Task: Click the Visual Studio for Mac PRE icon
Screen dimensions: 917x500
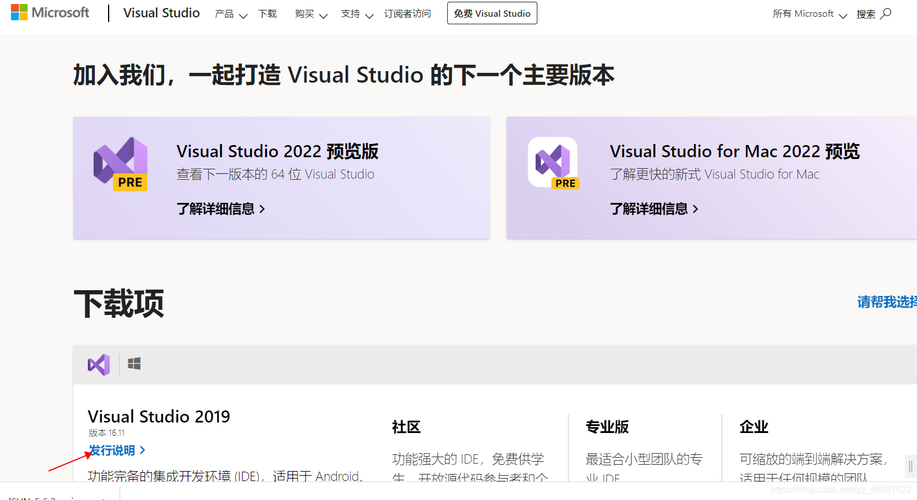Action: 553,163
